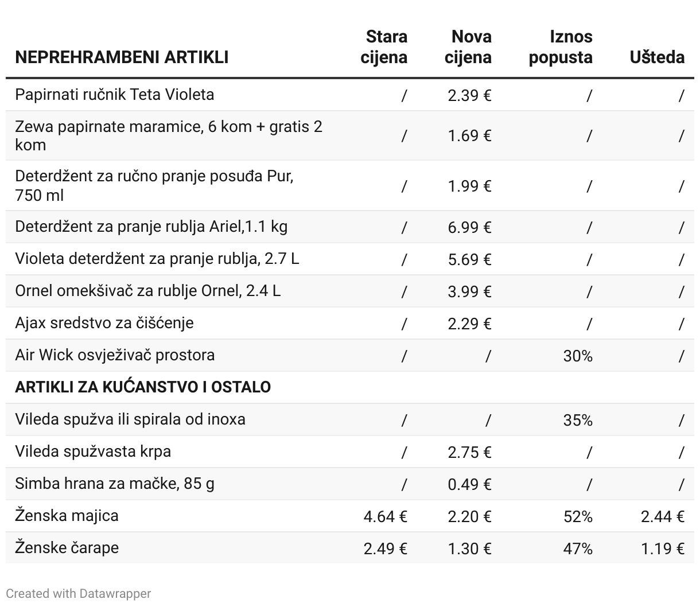Click the Ornel omekšivač 2.4 L item
700x607 pixels.
pyautogui.click(x=148, y=291)
